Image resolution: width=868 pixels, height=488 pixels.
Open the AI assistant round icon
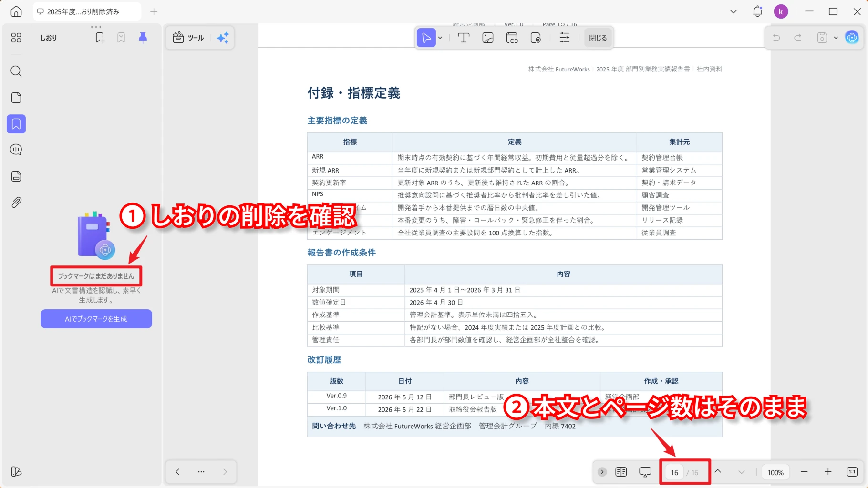pyautogui.click(x=852, y=37)
